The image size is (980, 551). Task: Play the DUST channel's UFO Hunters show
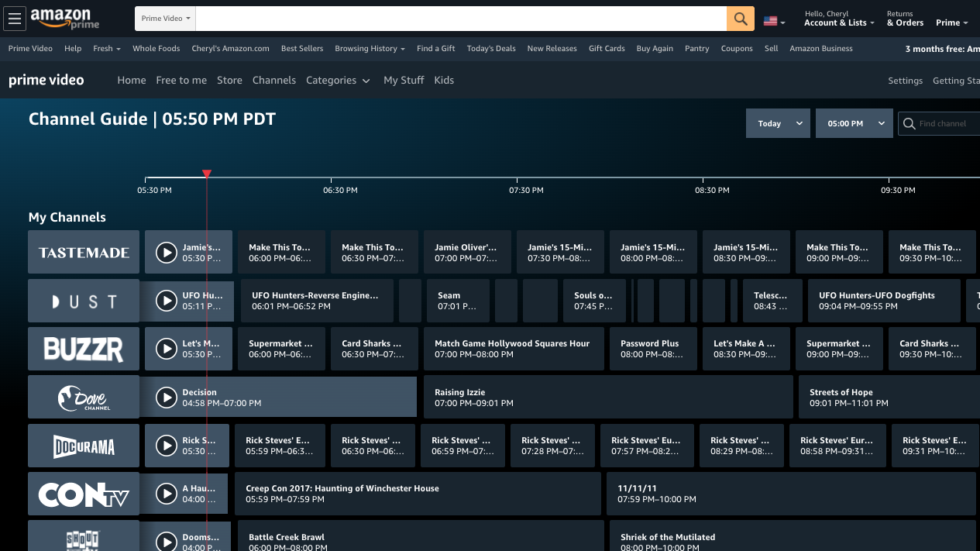[x=167, y=301]
